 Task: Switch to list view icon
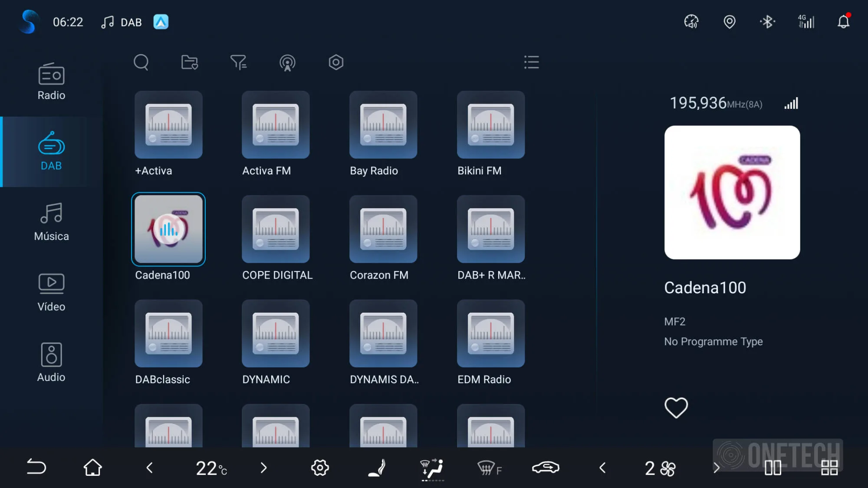pyautogui.click(x=531, y=62)
